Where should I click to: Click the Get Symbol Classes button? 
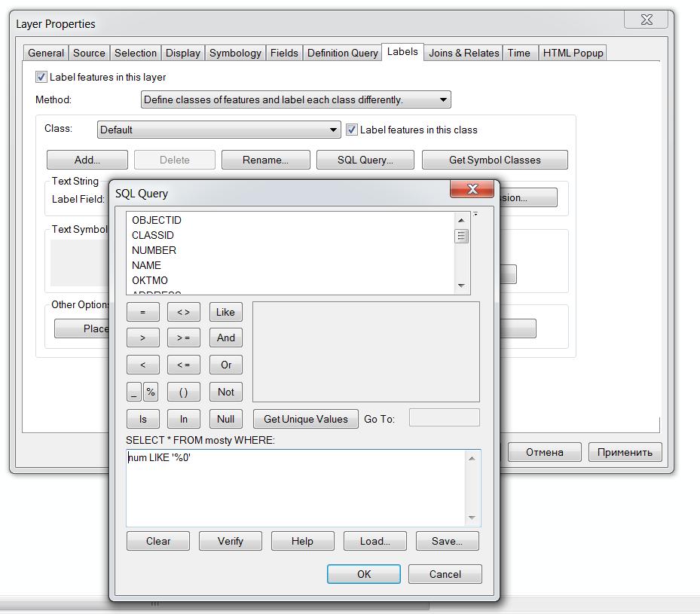click(x=494, y=160)
